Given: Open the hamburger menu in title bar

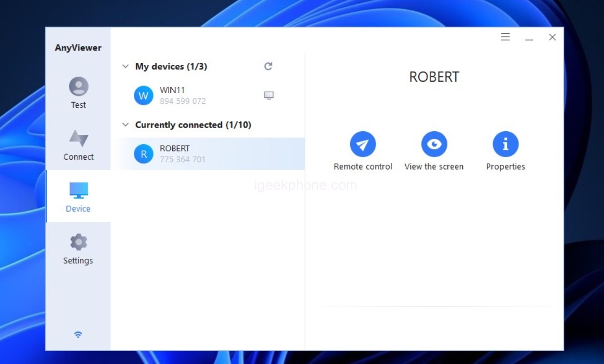Looking at the screenshot, I should tap(505, 37).
